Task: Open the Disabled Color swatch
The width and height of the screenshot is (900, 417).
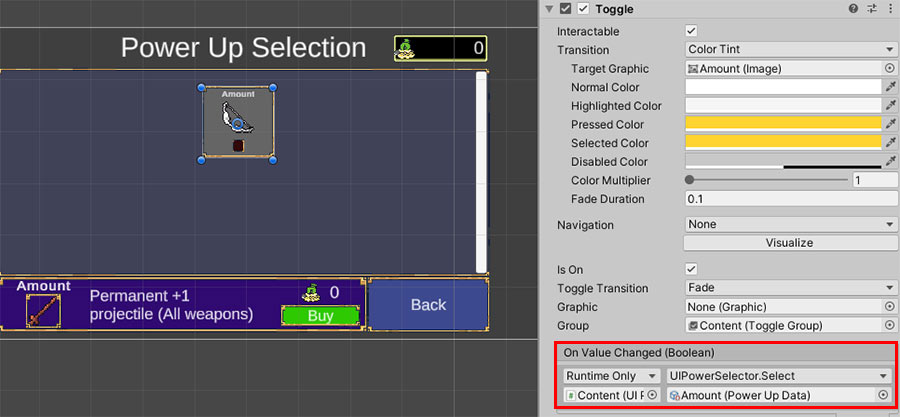Action: pos(783,161)
